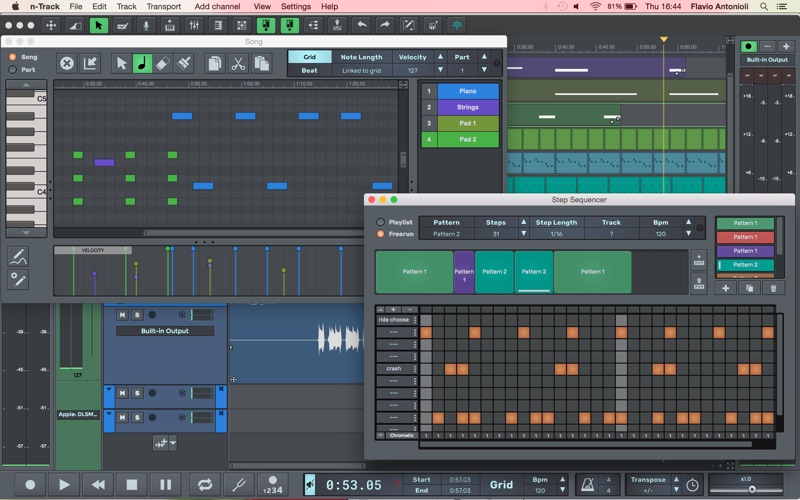This screenshot has height=500, width=800.
Task: Increase Velocity using up arrow
Action: click(440, 57)
